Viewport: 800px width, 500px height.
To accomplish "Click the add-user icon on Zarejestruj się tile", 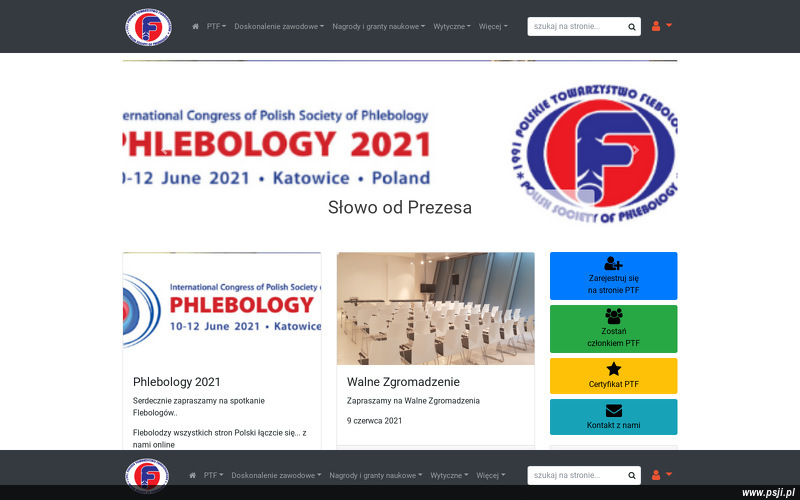I will 613,264.
